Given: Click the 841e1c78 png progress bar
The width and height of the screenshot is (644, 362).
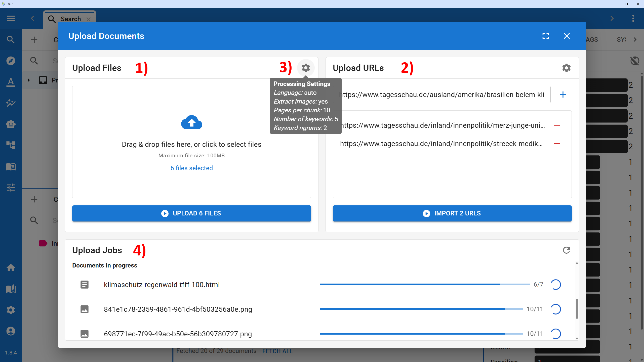Looking at the screenshot, I should [422, 309].
